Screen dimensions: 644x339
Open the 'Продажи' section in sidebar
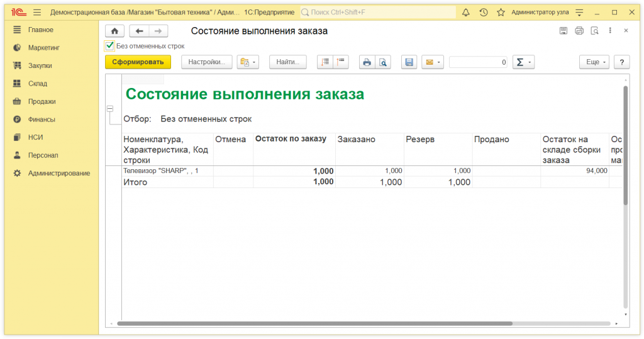(42, 101)
